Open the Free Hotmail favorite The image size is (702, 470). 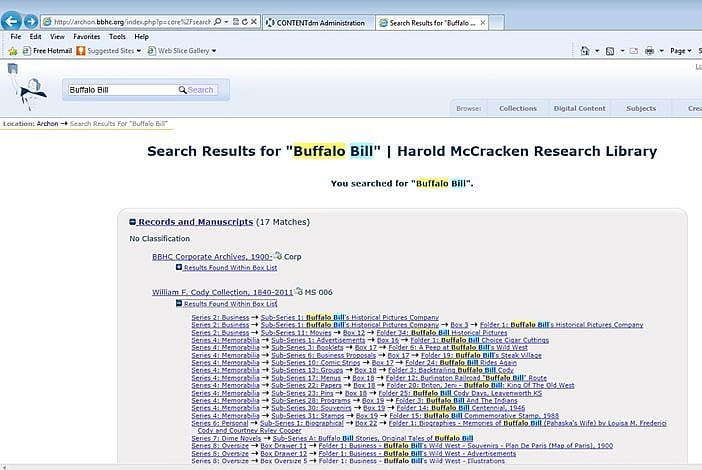47,51
